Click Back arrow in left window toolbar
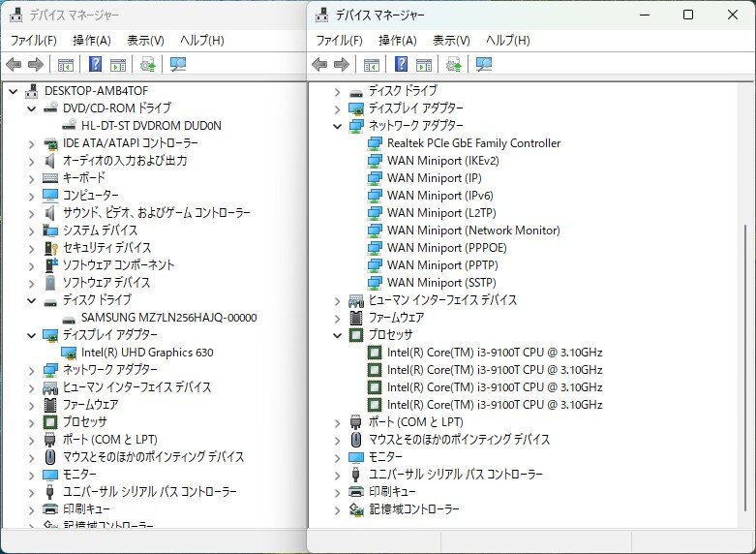The height and width of the screenshot is (554, 756). pyautogui.click(x=14, y=64)
